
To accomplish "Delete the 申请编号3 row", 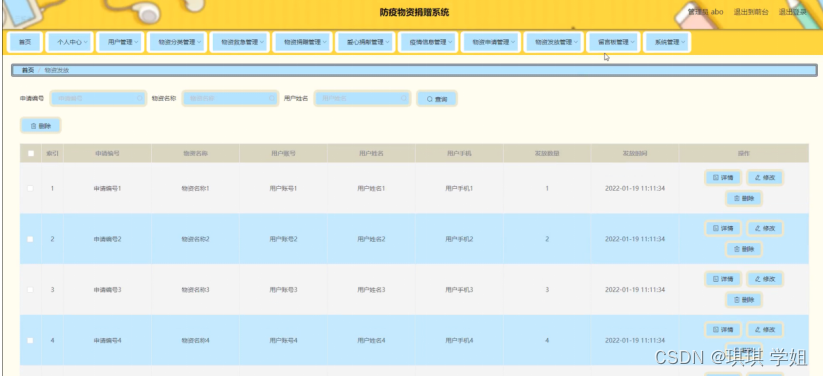I will click(x=744, y=300).
